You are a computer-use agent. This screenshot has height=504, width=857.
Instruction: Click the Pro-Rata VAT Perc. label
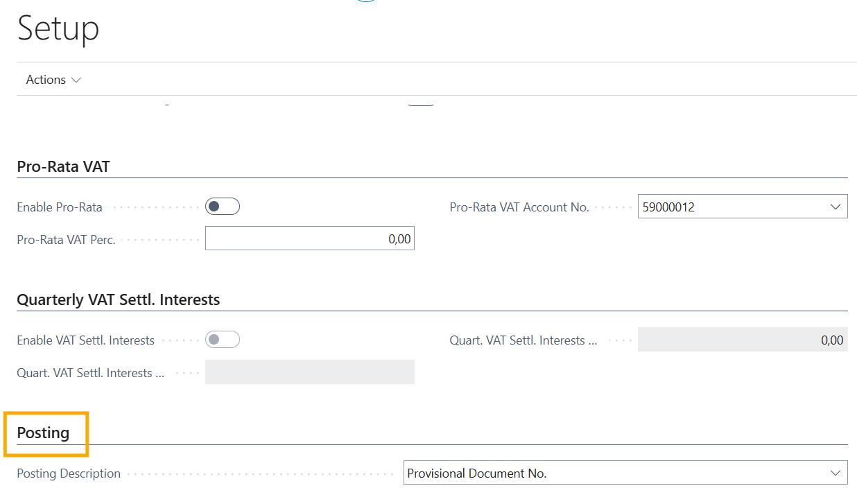pos(66,240)
